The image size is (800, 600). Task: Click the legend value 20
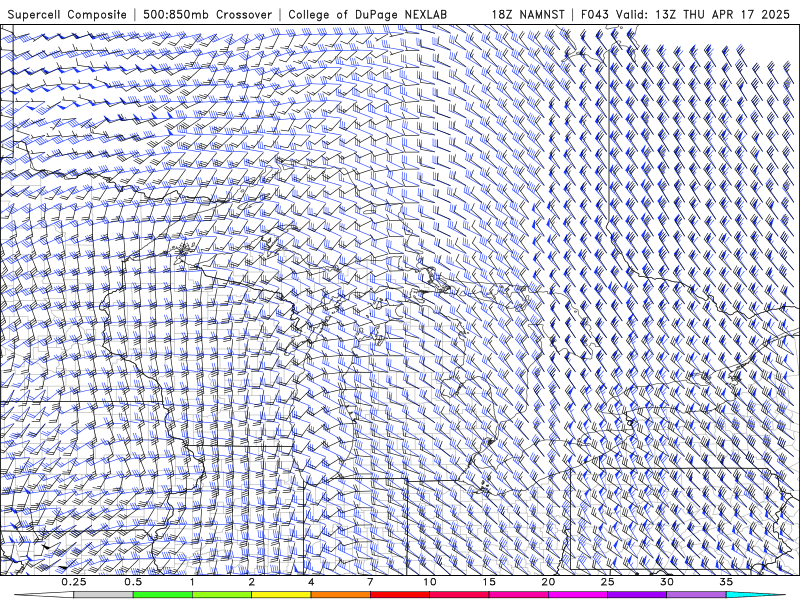coord(548,582)
